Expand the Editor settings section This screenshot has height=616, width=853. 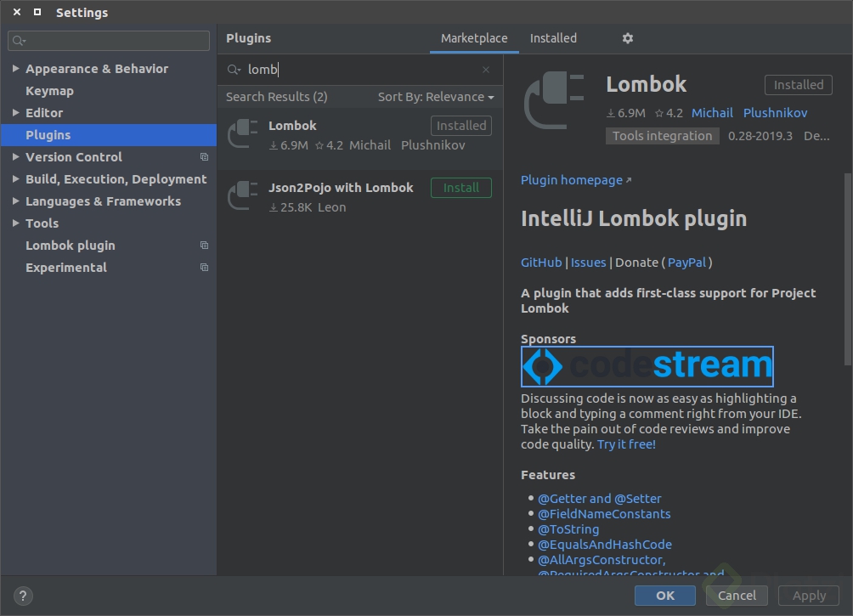[16, 113]
